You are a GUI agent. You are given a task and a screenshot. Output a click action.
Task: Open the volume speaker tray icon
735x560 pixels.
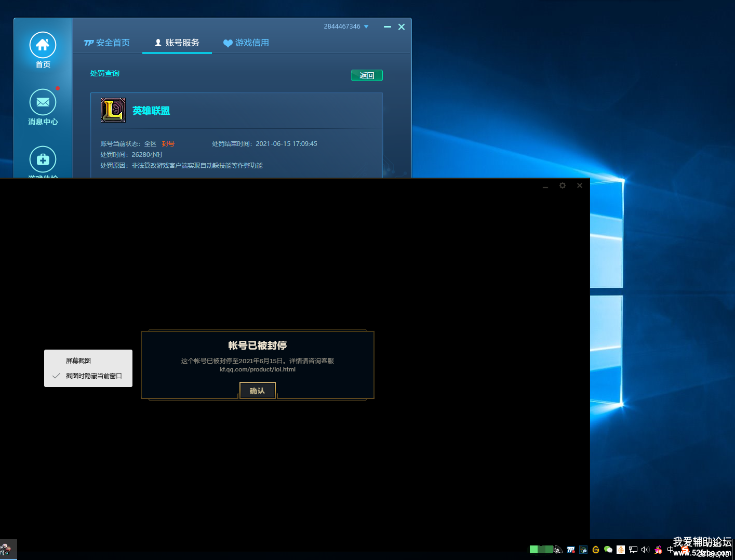click(645, 550)
